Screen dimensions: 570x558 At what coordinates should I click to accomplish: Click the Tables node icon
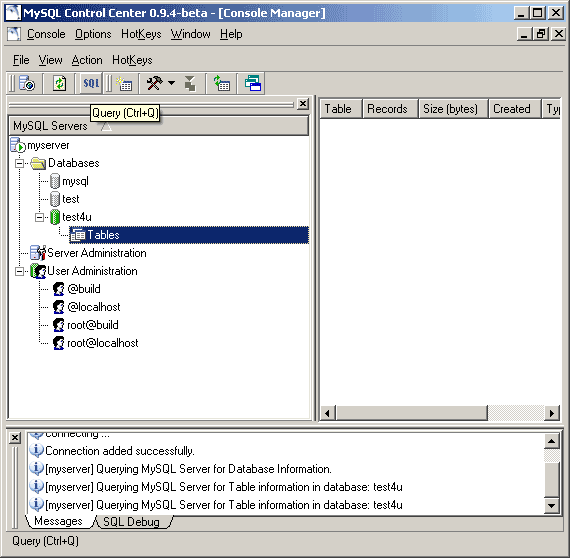(78, 235)
